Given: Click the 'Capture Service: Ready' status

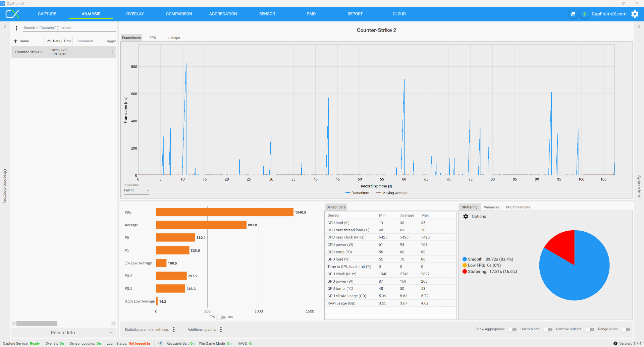Looking at the screenshot, I should 21,344.
